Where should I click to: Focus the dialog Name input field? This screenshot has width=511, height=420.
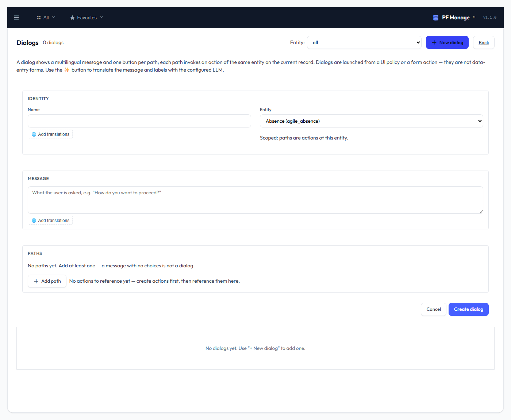pos(139,121)
